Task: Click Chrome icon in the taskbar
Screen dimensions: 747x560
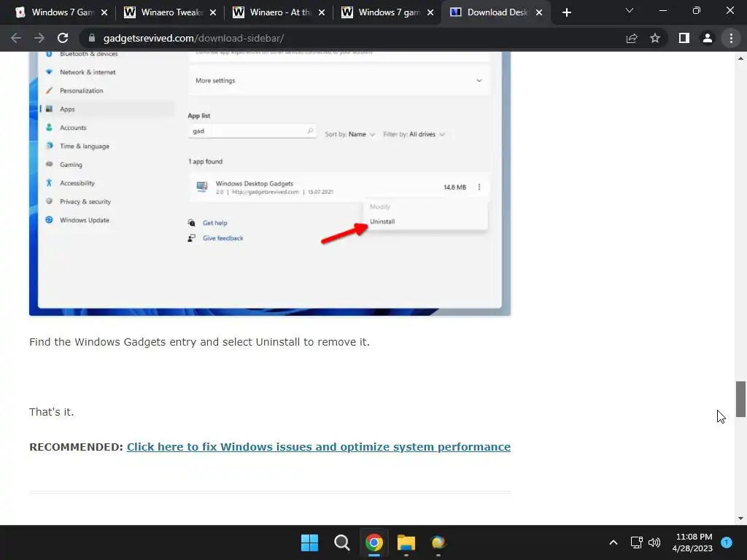Action: 374,542
